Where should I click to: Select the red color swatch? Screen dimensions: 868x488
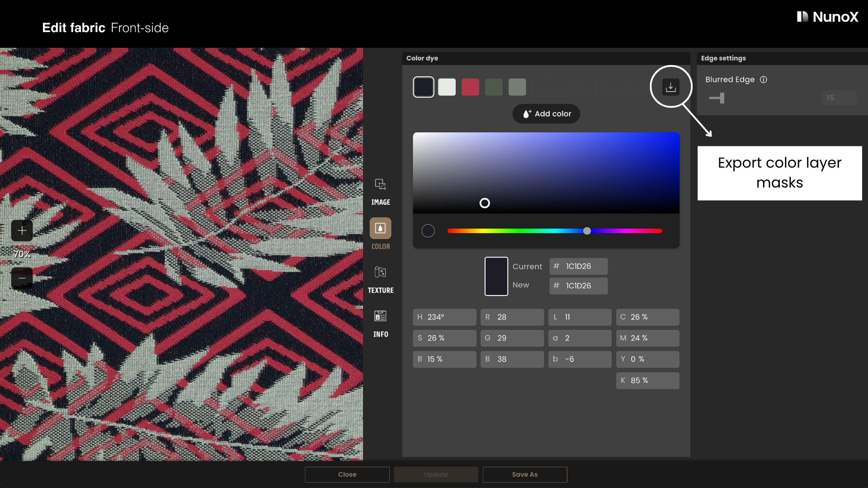pyautogui.click(x=470, y=87)
